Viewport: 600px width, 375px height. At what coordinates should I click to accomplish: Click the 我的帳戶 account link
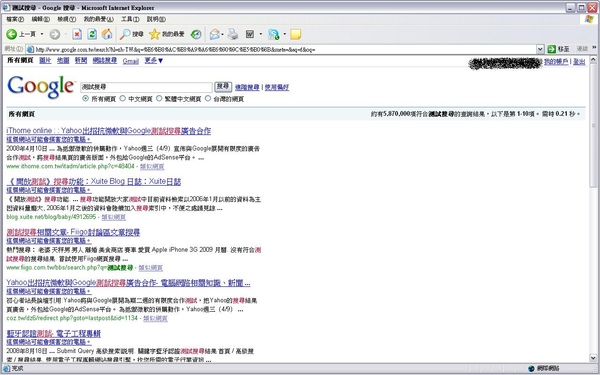tap(556, 62)
